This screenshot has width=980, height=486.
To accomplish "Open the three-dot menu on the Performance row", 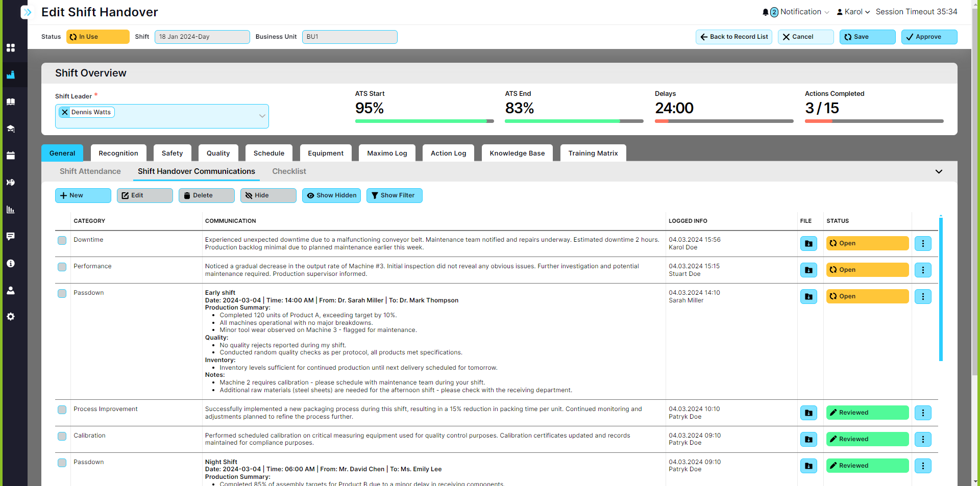I will click(x=923, y=270).
